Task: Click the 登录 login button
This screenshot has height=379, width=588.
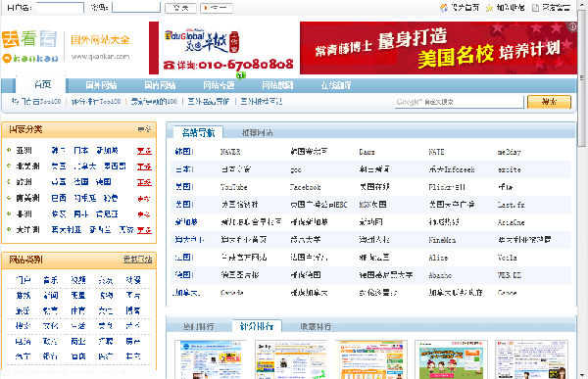Action: 180,8
